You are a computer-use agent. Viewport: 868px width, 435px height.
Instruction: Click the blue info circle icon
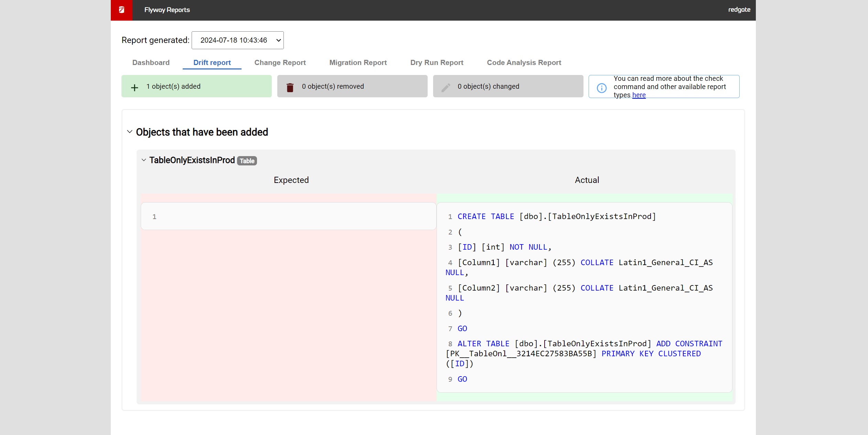pyautogui.click(x=601, y=88)
